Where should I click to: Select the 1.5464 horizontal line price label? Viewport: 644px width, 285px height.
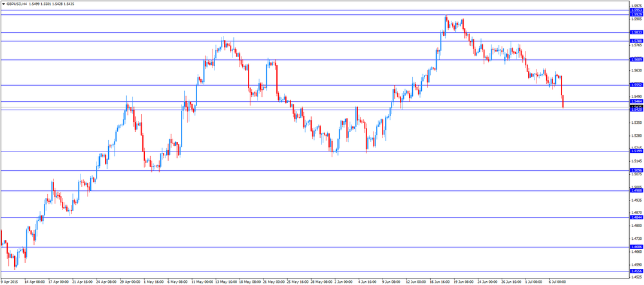[x=636, y=101]
